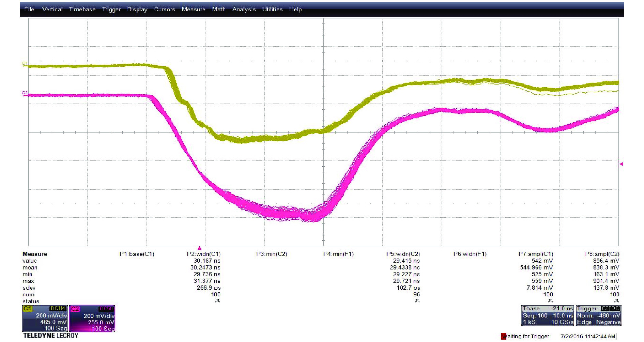The width and height of the screenshot is (644, 342).
Task: Expand the Math menu
Action: click(218, 9)
